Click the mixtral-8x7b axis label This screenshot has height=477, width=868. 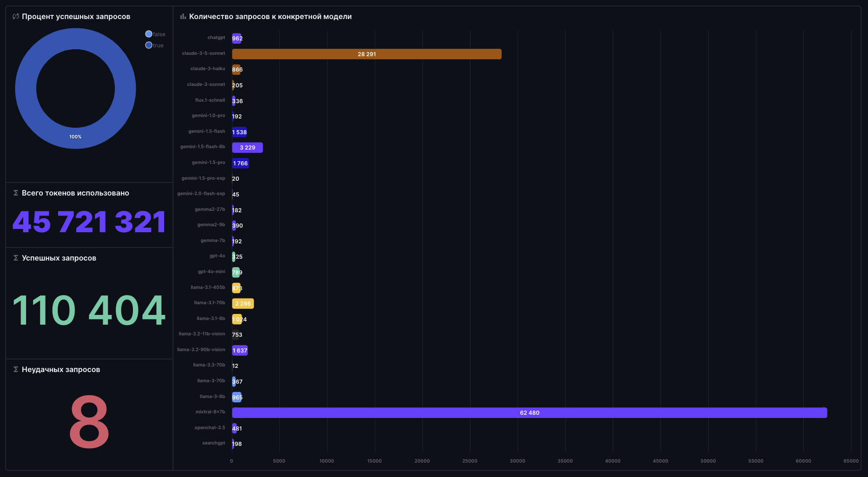[x=210, y=412]
